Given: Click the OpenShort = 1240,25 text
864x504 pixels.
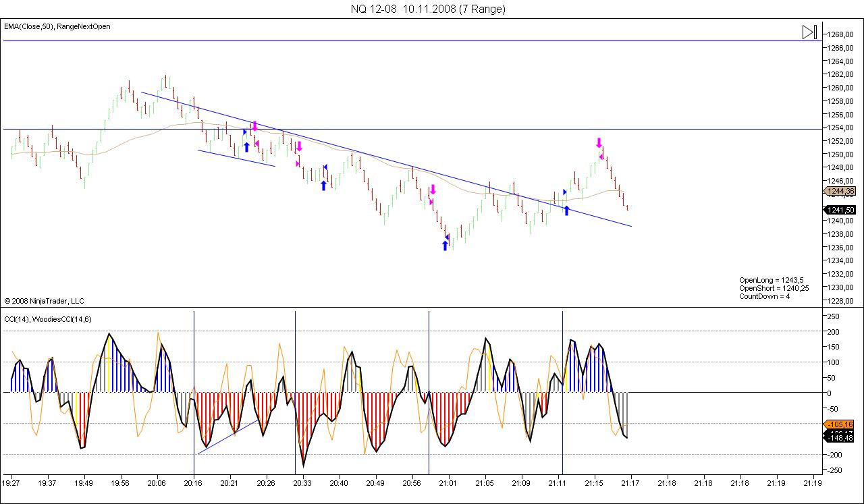Looking at the screenshot, I should (774, 288).
